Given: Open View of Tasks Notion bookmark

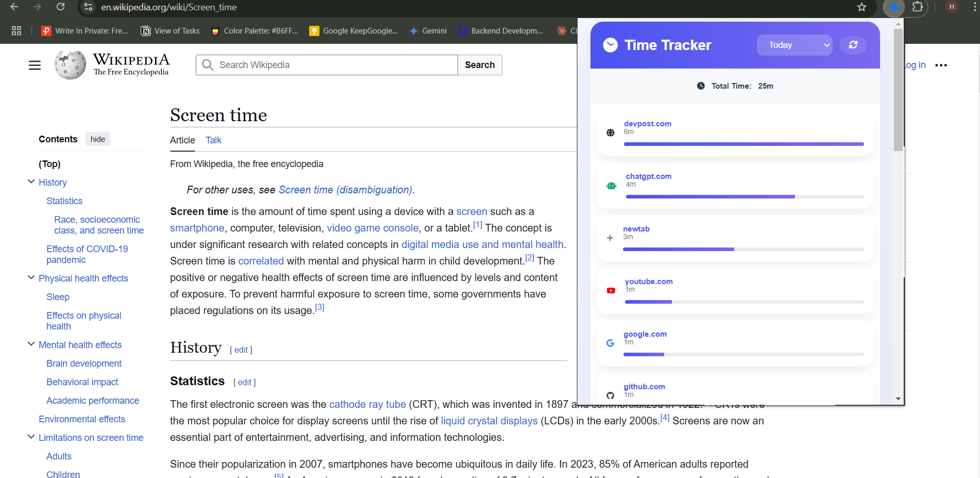Looking at the screenshot, I should click(x=171, y=31).
